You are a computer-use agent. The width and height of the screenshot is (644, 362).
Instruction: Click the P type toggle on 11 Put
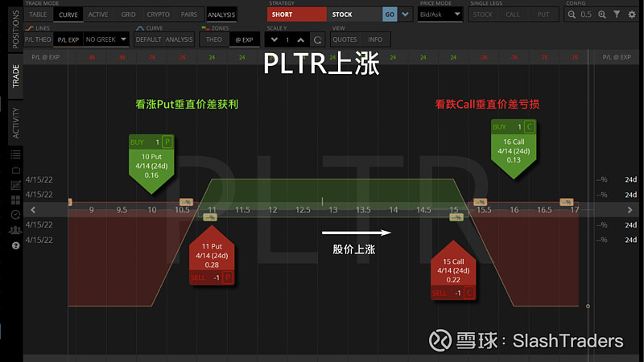[x=228, y=278]
